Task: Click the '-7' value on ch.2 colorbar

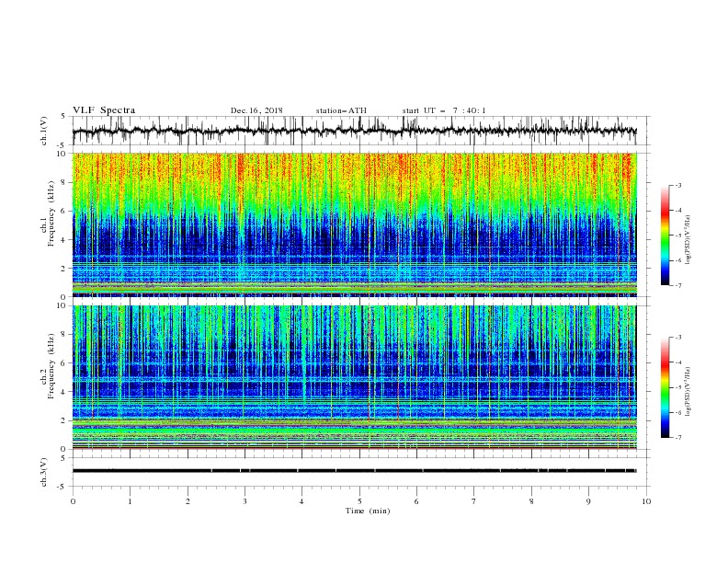Action: pos(677,438)
